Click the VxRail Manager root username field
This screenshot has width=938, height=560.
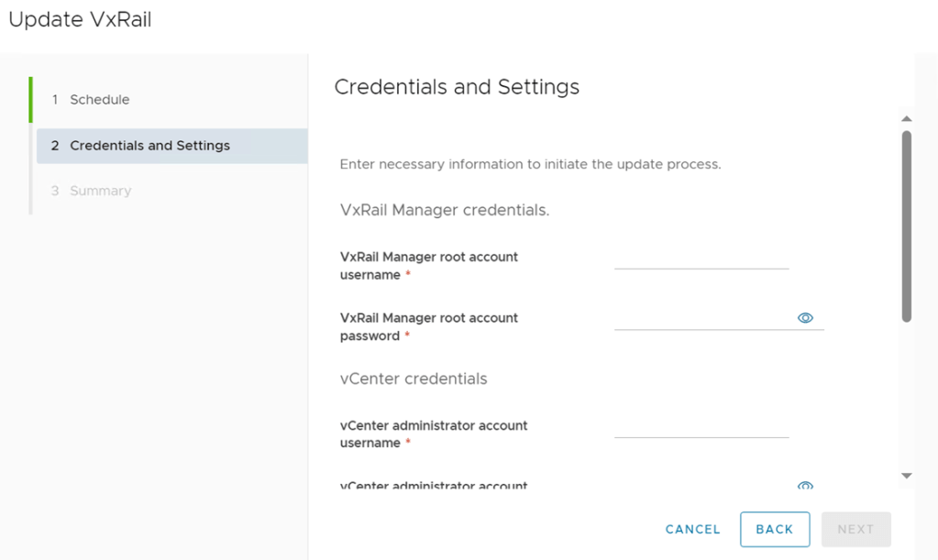[x=701, y=258]
